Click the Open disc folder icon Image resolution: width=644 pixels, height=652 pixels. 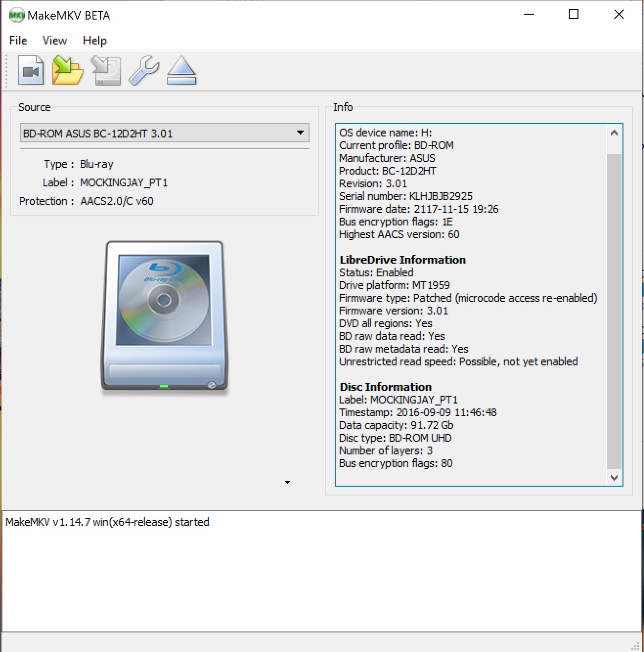(67, 70)
